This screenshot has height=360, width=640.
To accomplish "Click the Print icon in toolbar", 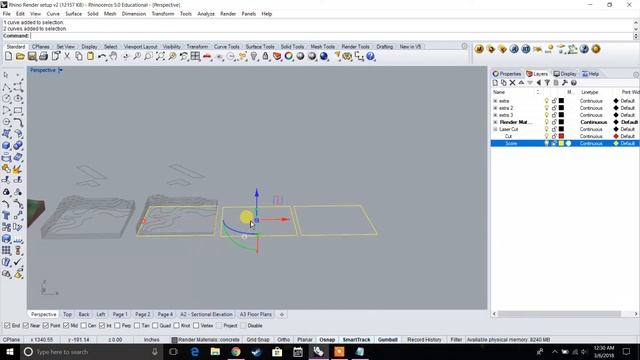I will point(43,56).
